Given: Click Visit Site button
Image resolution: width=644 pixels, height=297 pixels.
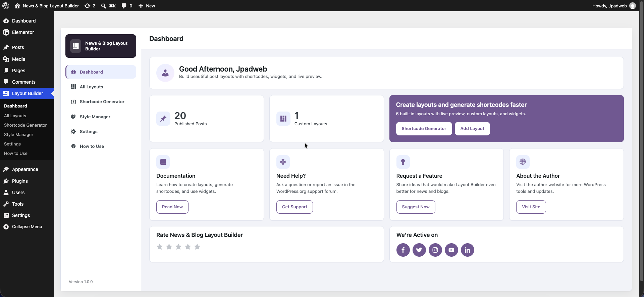Looking at the screenshot, I should coord(531,207).
